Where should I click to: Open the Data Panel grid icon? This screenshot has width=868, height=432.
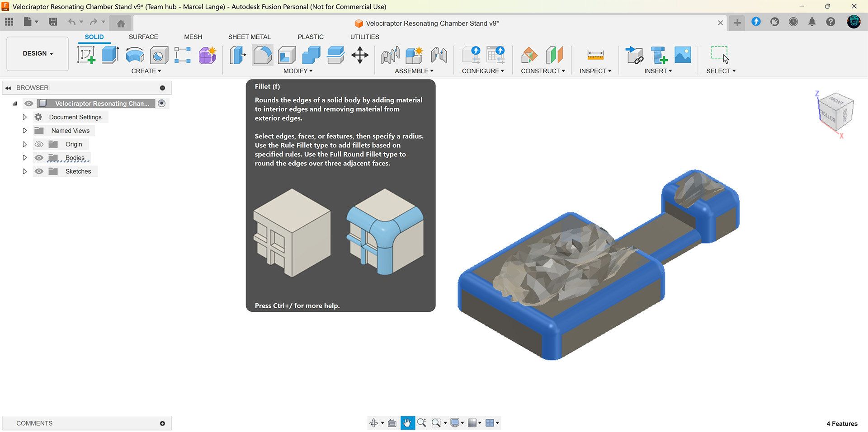tap(9, 22)
